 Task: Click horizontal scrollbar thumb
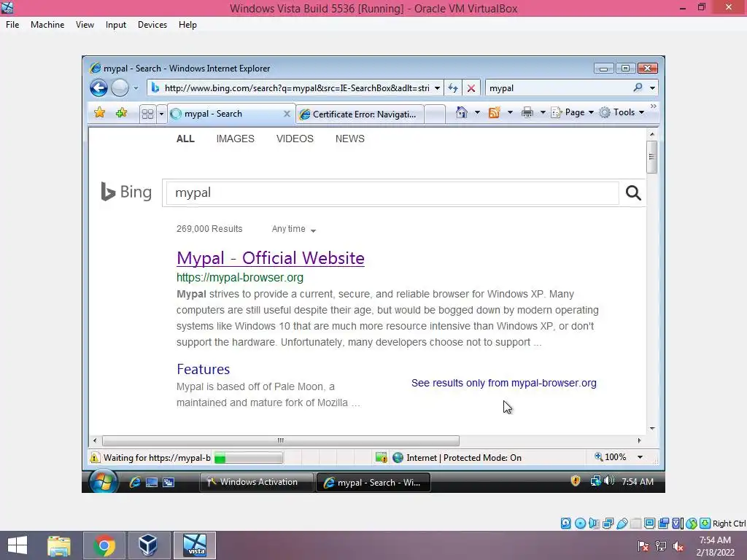281,440
